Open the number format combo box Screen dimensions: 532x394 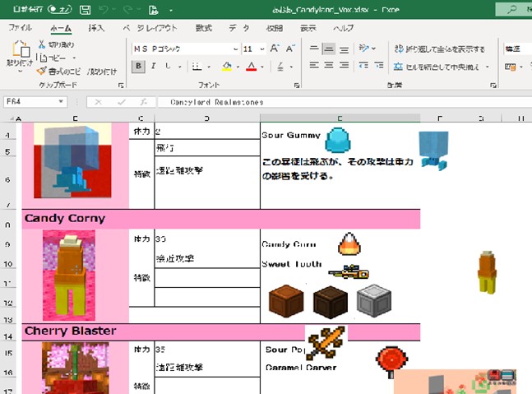coord(518,49)
